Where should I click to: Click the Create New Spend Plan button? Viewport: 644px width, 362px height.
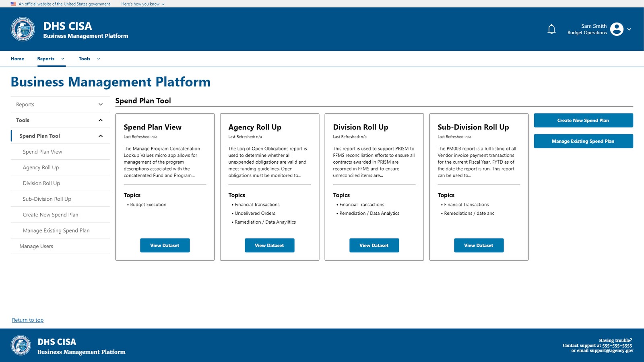pos(583,120)
